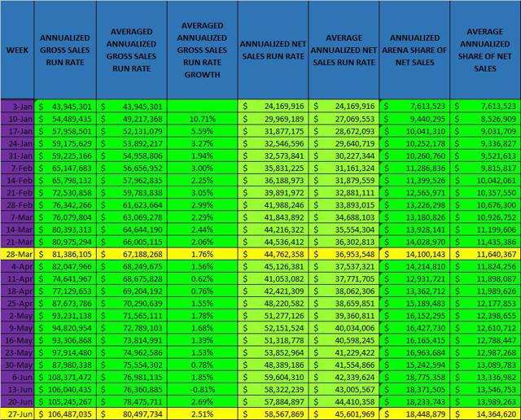The height and width of the screenshot is (420, 521).
Task: Click the cell with 54,489,435
Action: tap(65, 119)
